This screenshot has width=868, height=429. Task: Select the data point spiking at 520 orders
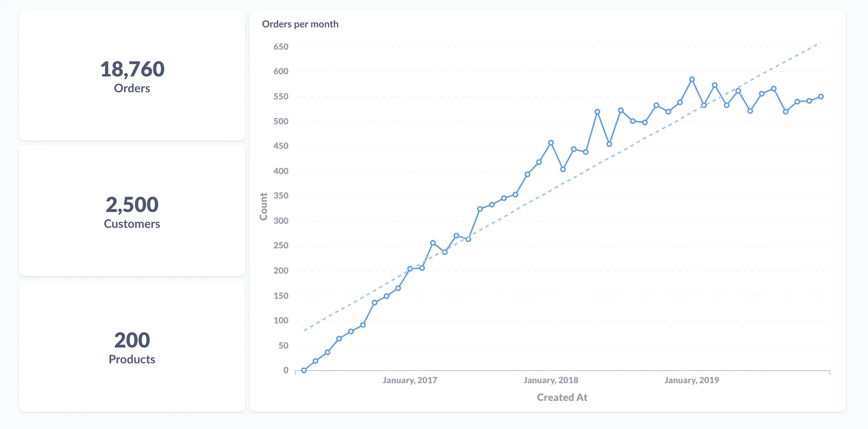click(x=598, y=111)
